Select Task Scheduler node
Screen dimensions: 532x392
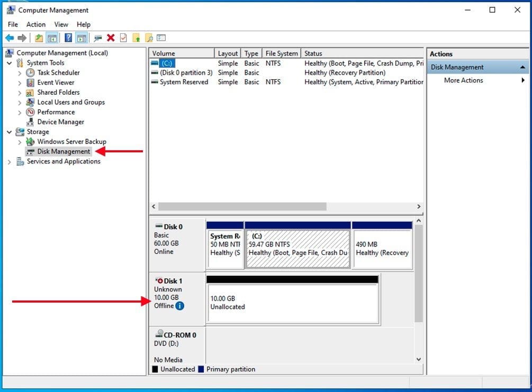click(x=58, y=72)
